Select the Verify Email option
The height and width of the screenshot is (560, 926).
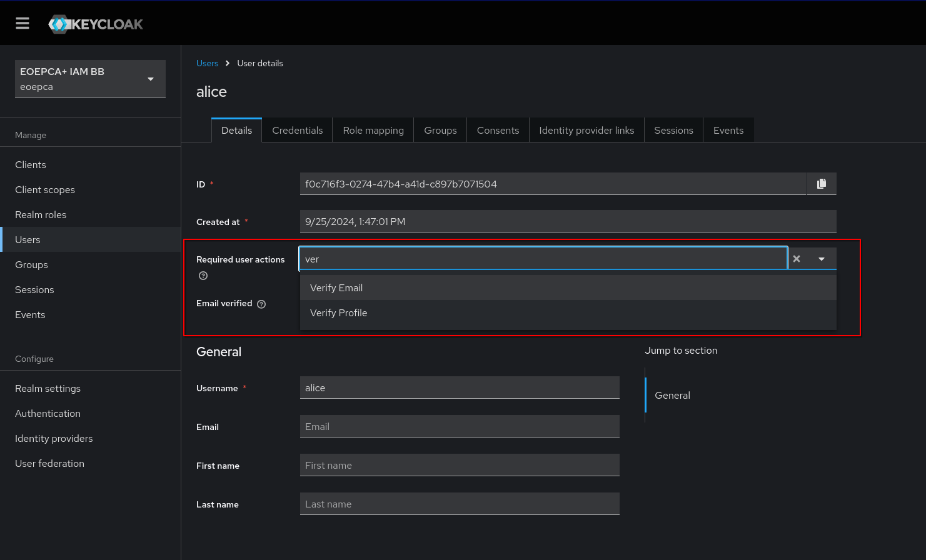click(x=568, y=287)
